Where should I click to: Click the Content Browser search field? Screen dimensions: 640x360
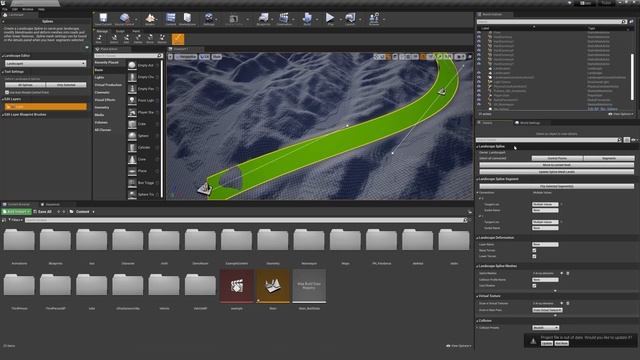click(245, 220)
